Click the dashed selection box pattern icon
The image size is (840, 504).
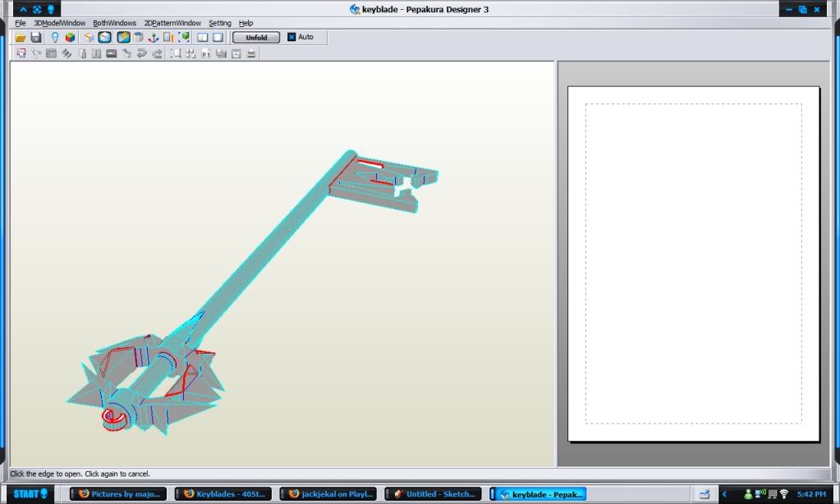[x=176, y=53]
